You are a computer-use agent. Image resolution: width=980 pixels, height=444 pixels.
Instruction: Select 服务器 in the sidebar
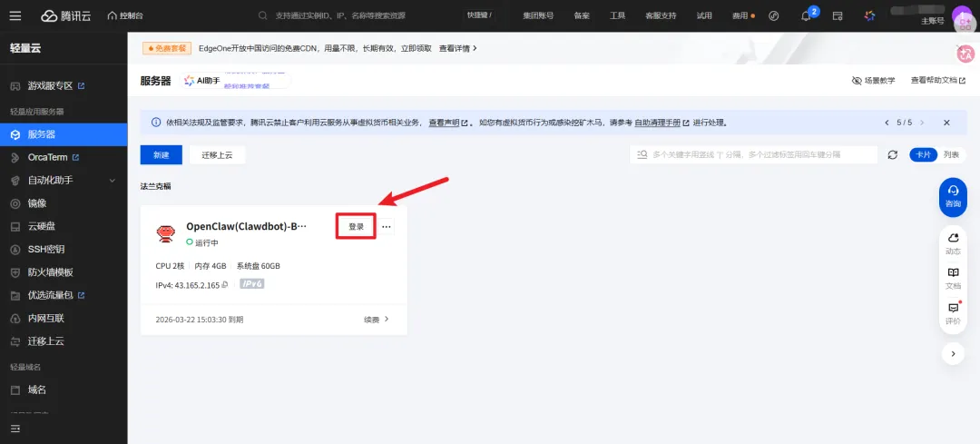[64, 133]
